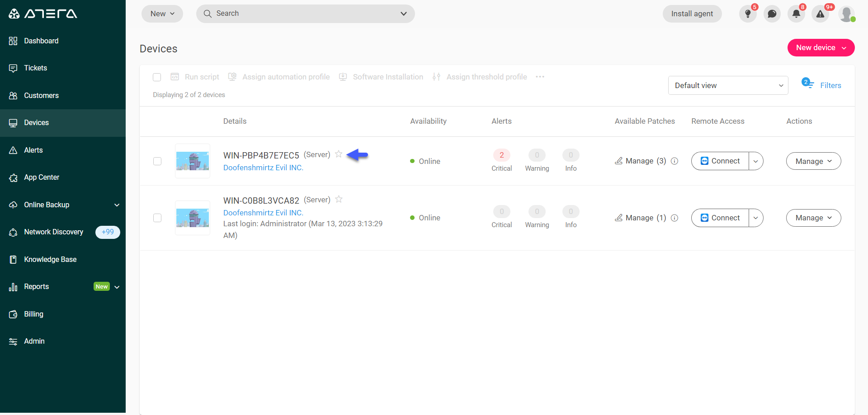Screen dimensions: 868x415
Task: Expand Connect options arrow for WIN-PBP4B7E7EC5
Action: click(x=756, y=161)
